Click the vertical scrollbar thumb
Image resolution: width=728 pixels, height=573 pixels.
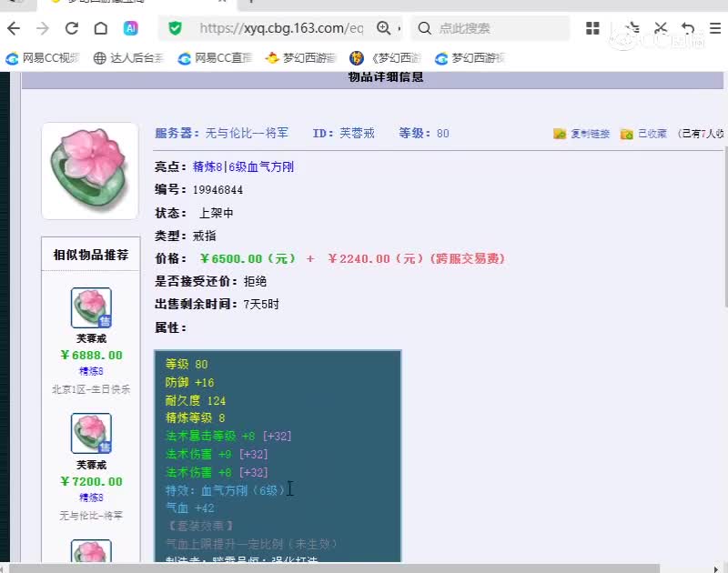(725, 226)
